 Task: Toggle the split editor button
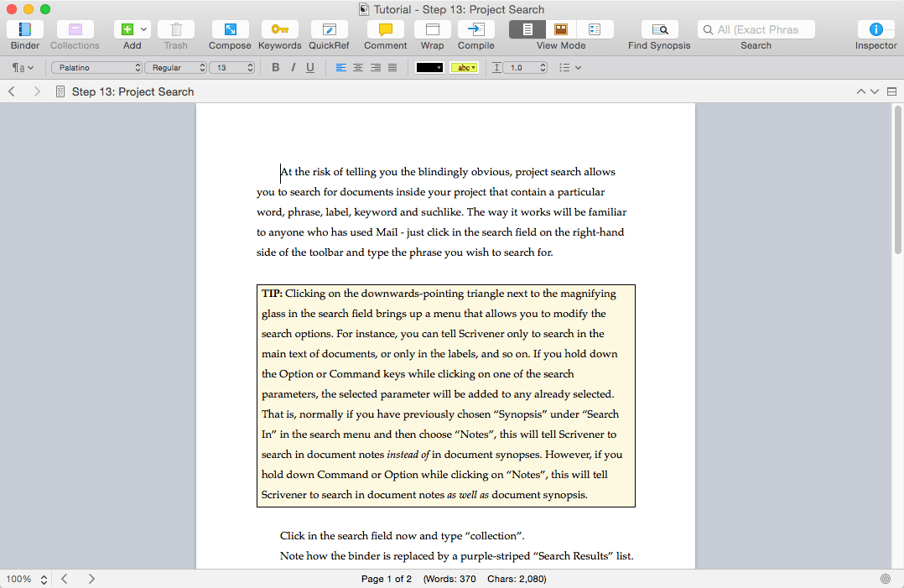(x=892, y=91)
